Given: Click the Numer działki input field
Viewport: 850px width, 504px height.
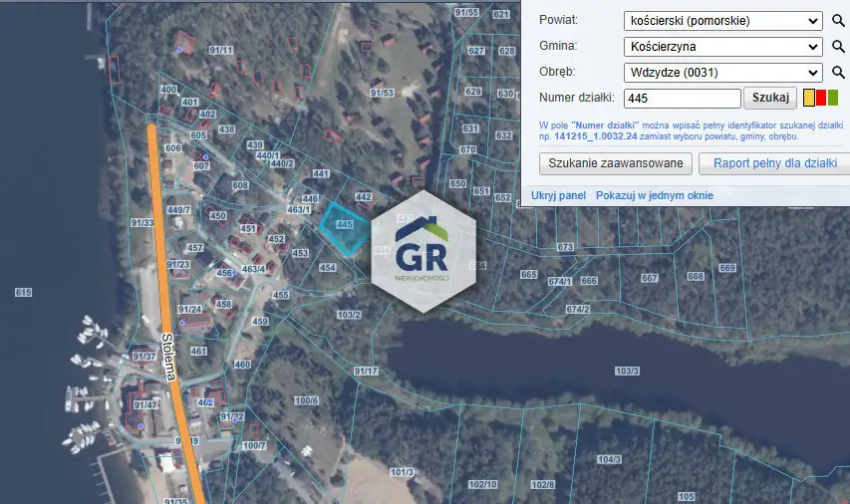Looking at the screenshot, I should pyautogui.click(x=683, y=98).
